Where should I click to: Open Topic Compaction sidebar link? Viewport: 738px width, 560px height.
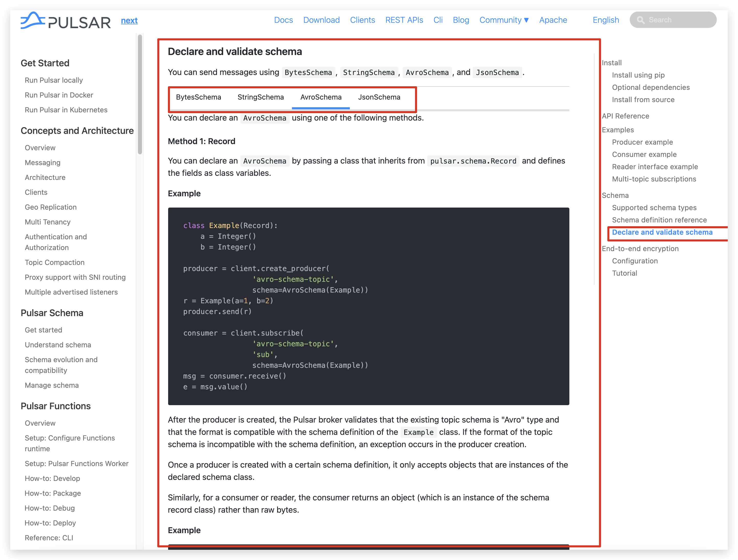(55, 262)
